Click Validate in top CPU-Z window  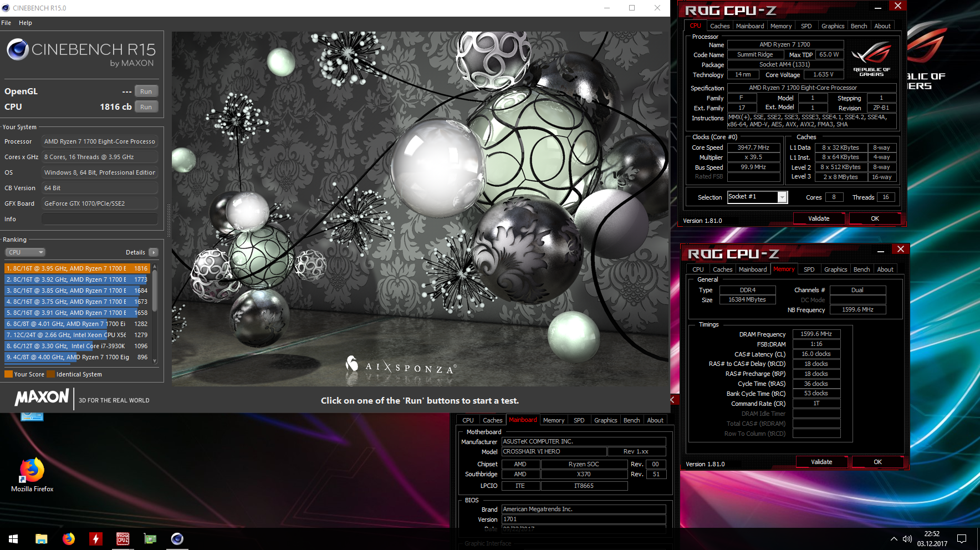819,218
